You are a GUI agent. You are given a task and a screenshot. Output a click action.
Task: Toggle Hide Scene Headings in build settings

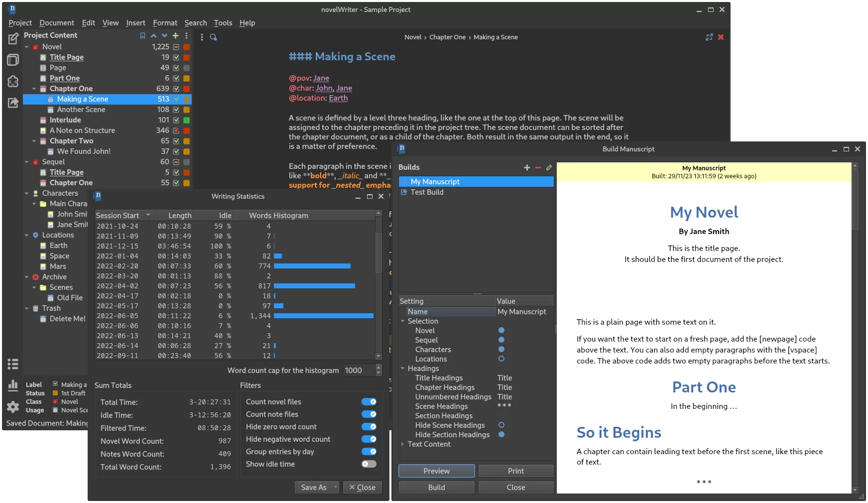click(501, 425)
